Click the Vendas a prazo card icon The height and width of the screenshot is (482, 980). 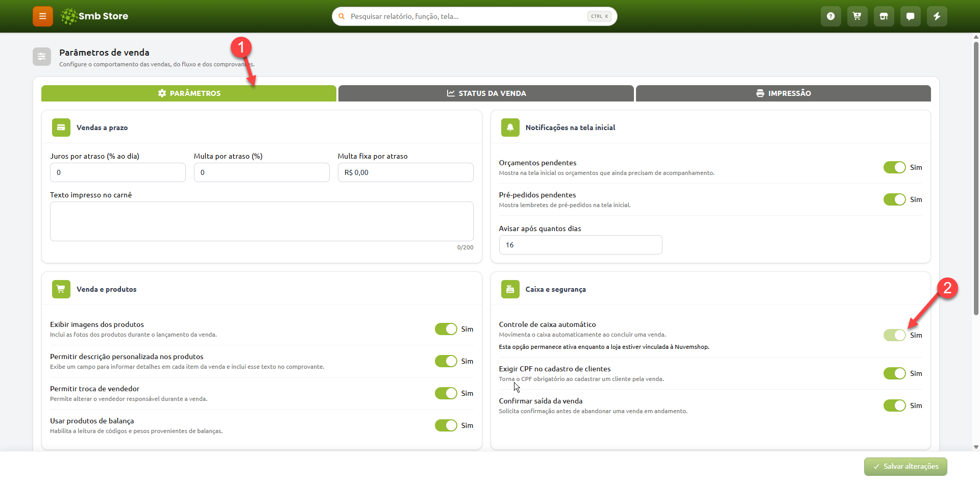[61, 128]
